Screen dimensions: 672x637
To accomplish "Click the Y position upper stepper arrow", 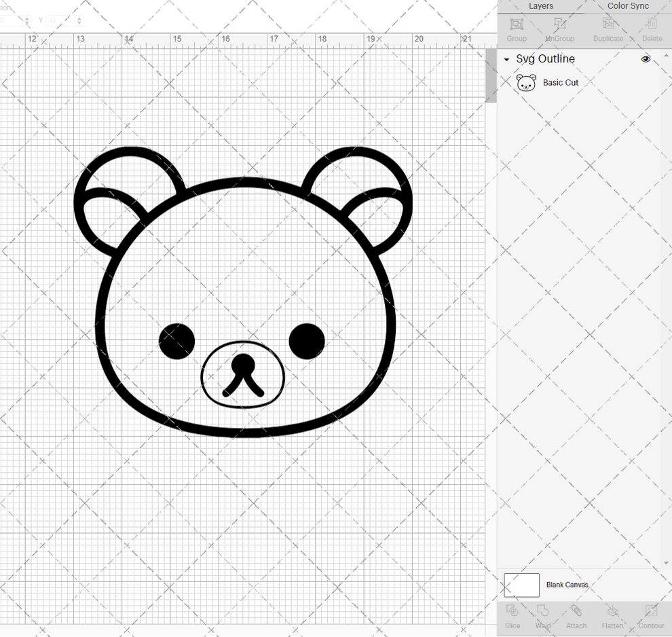I will (x=79, y=18).
